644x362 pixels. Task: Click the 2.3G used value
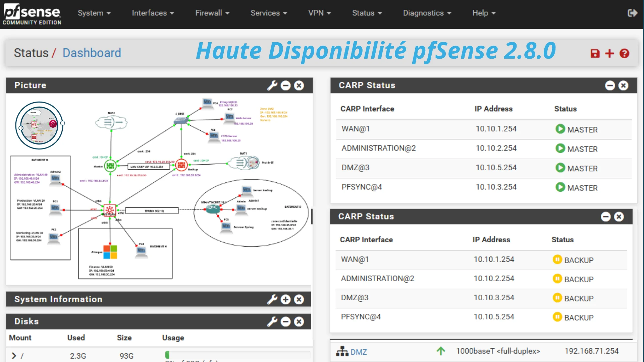pyautogui.click(x=78, y=356)
